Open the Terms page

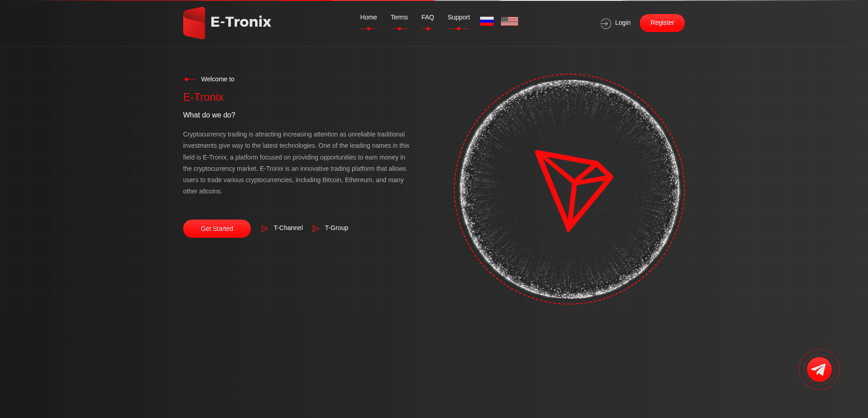pos(399,17)
